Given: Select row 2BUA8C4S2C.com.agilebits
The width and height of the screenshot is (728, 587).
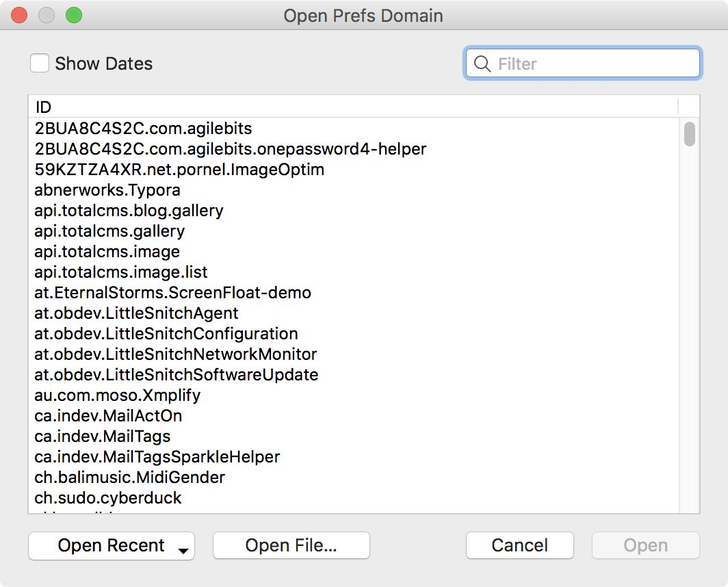Looking at the screenshot, I should pyautogui.click(x=354, y=128).
